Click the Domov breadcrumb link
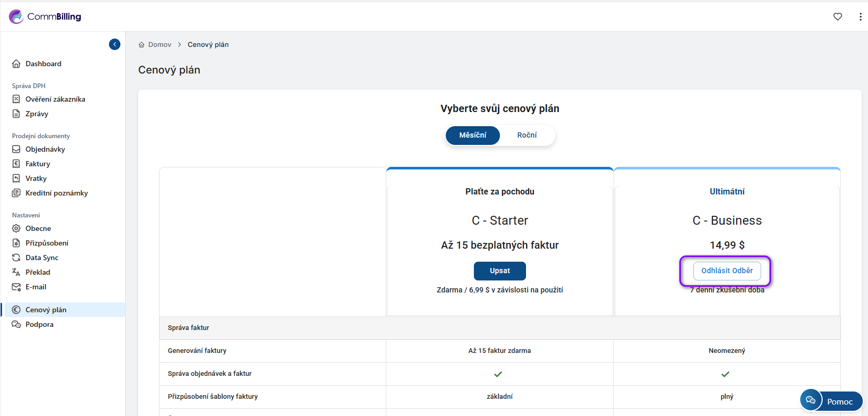Screen dimensions: 868x416 (x=160, y=45)
